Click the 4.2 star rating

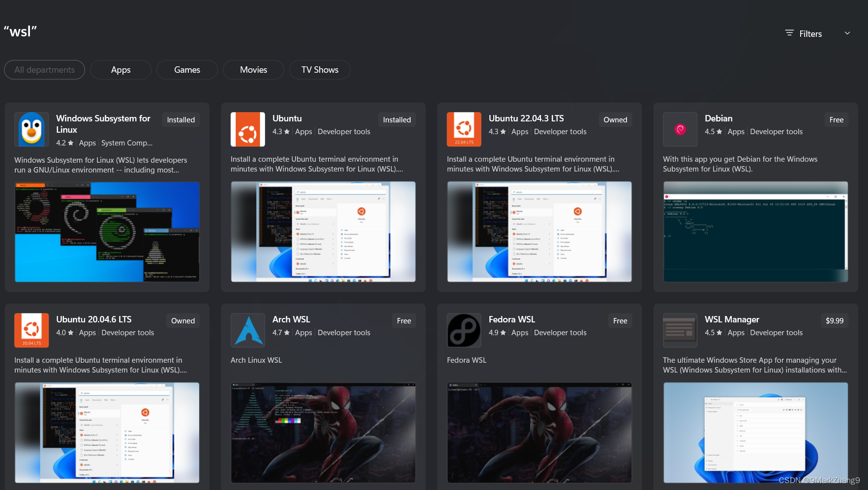[x=65, y=143]
